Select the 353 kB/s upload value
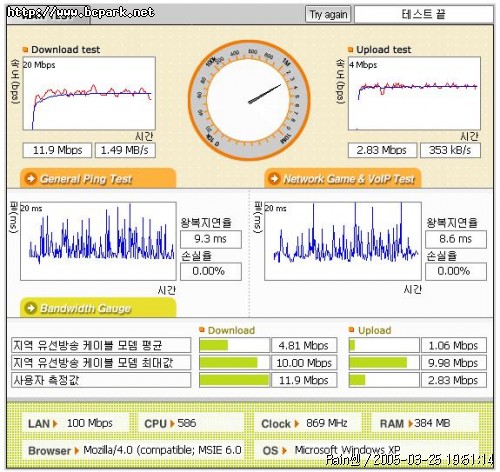Image resolution: width=500 pixels, height=472 pixels. coord(450,150)
